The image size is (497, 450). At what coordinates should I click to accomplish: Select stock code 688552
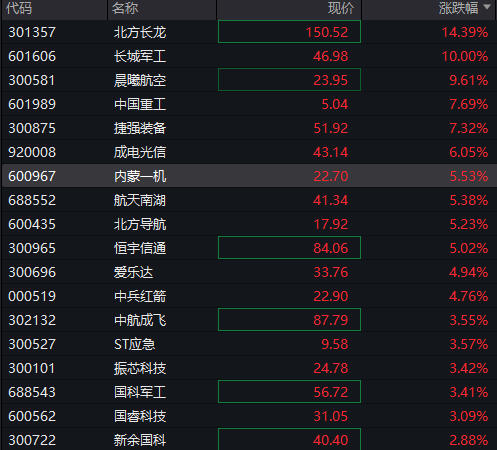32,200
